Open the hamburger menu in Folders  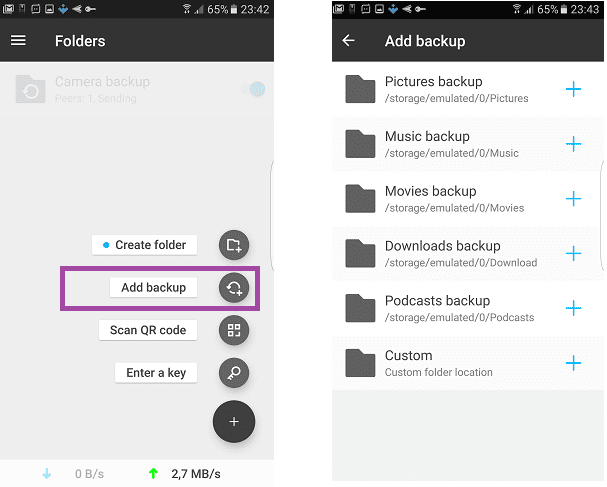(x=18, y=40)
